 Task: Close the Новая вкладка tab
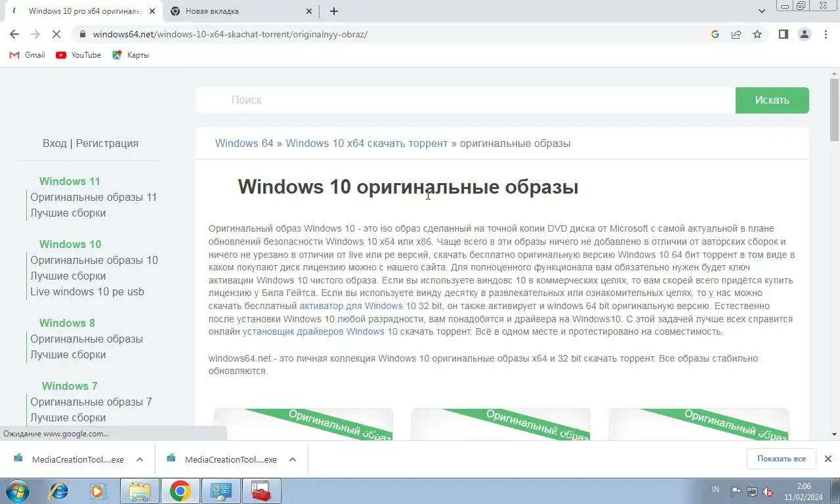pos(310,11)
